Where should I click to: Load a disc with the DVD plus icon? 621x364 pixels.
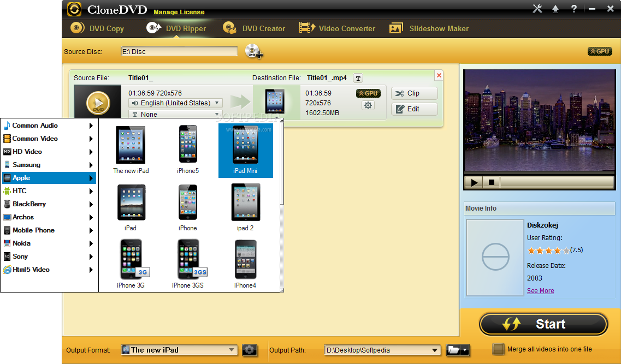254,51
